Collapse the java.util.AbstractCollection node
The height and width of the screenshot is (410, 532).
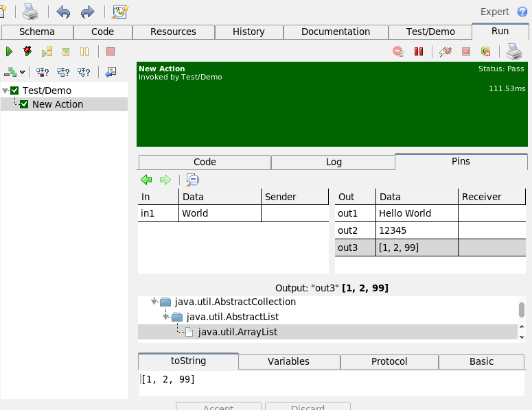(x=154, y=302)
